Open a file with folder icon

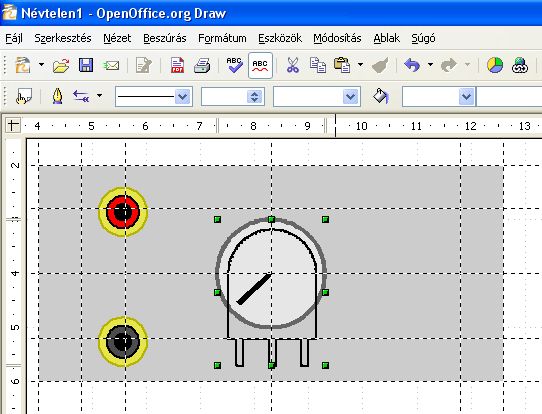[61, 65]
